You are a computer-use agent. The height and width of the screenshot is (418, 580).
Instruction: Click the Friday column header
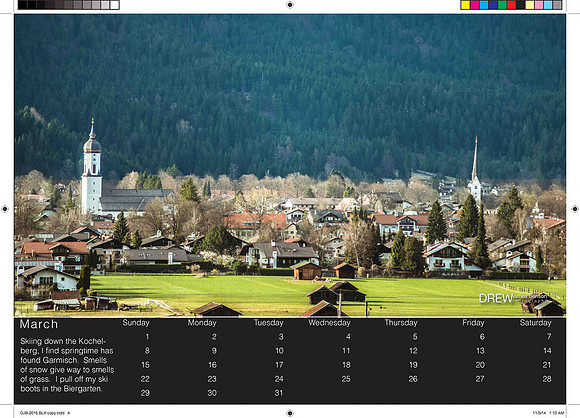click(473, 323)
